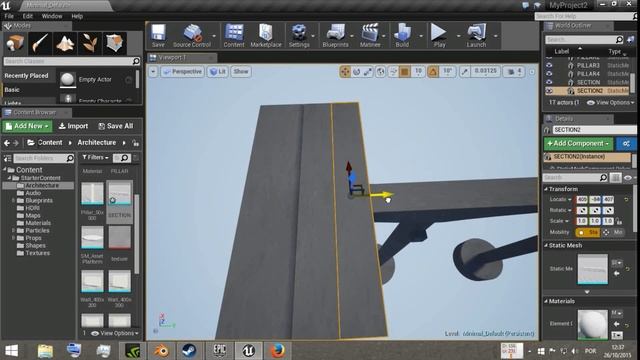640x360 pixels.
Task: Click the Launch toolbar icon
Action: point(476,36)
